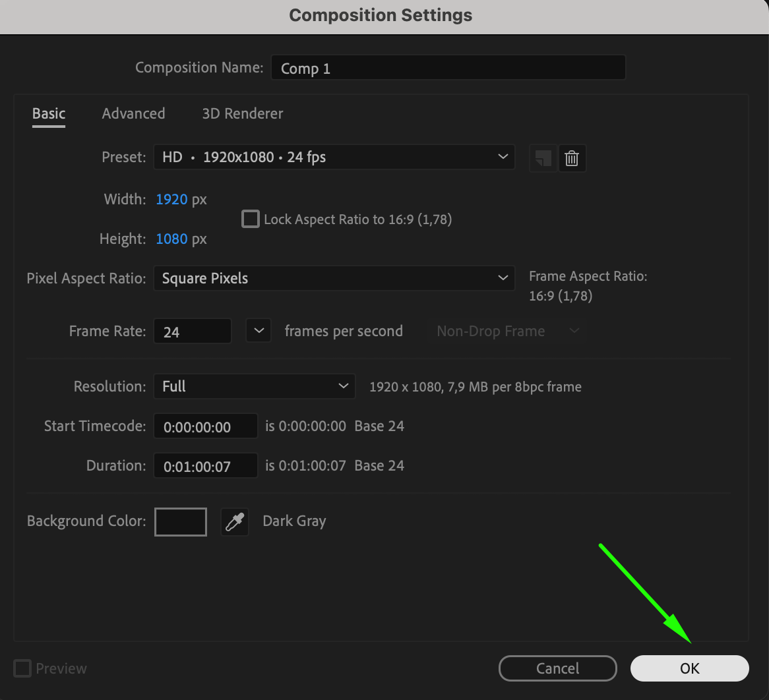
Task: Click the Duration timecode field
Action: [x=205, y=466]
